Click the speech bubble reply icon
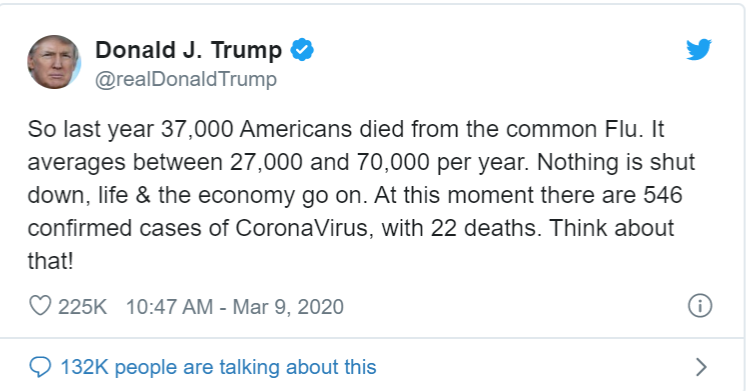 40,367
